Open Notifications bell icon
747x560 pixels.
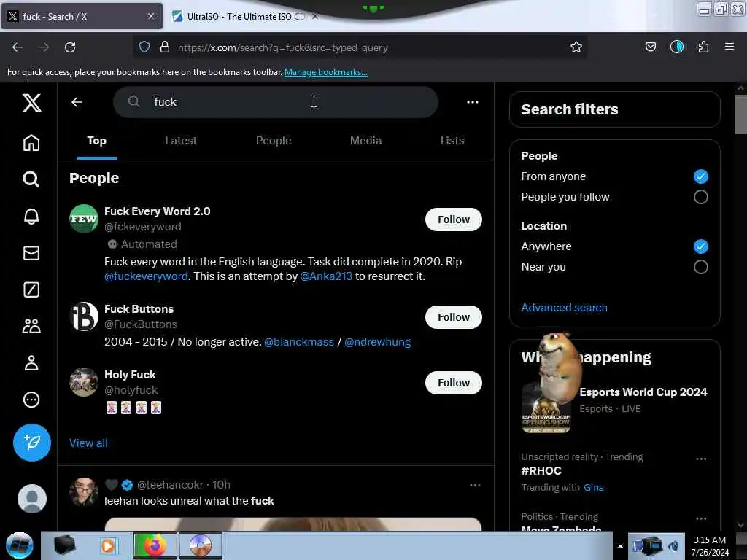pos(31,216)
